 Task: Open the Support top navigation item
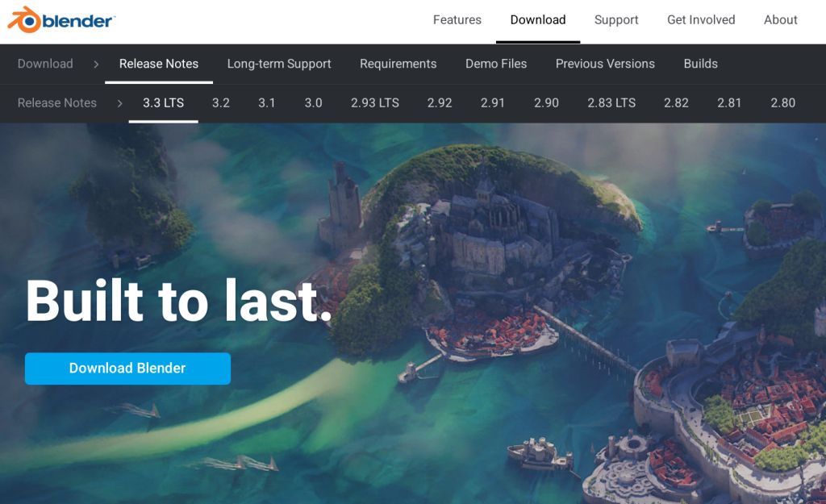(615, 20)
